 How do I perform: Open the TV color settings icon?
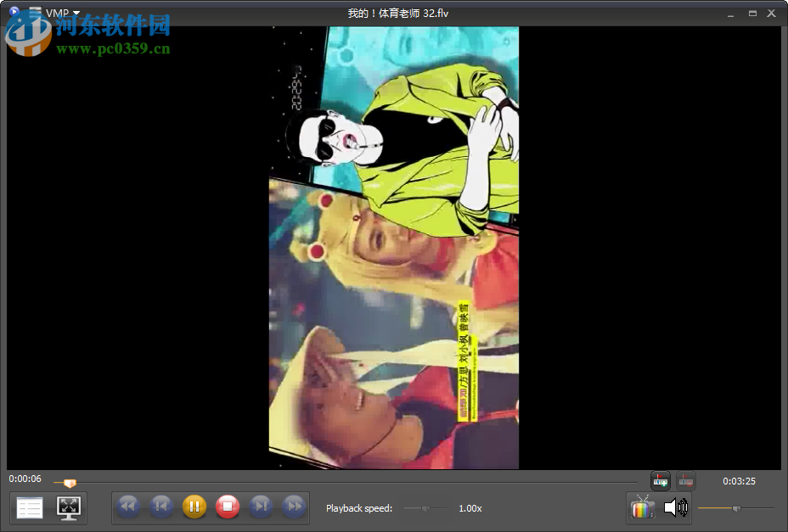[x=643, y=507]
